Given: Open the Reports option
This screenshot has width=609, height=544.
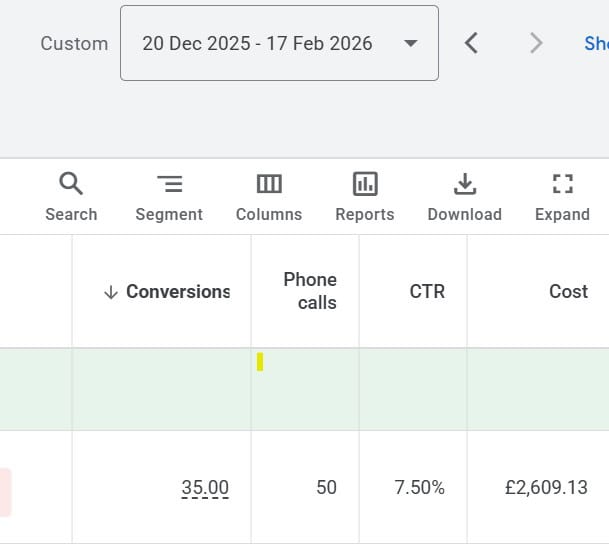Looking at the screenshot, I should pyautogui.click(x=365, y=197).
